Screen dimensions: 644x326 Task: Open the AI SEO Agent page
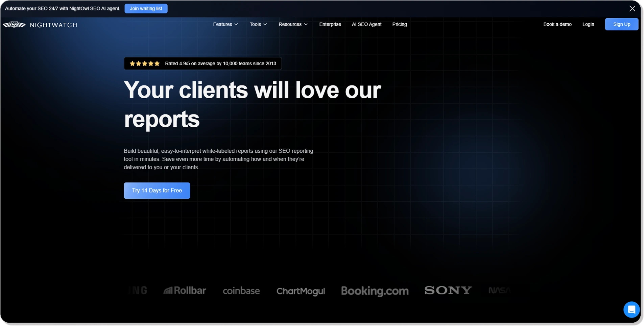(366, 24)
